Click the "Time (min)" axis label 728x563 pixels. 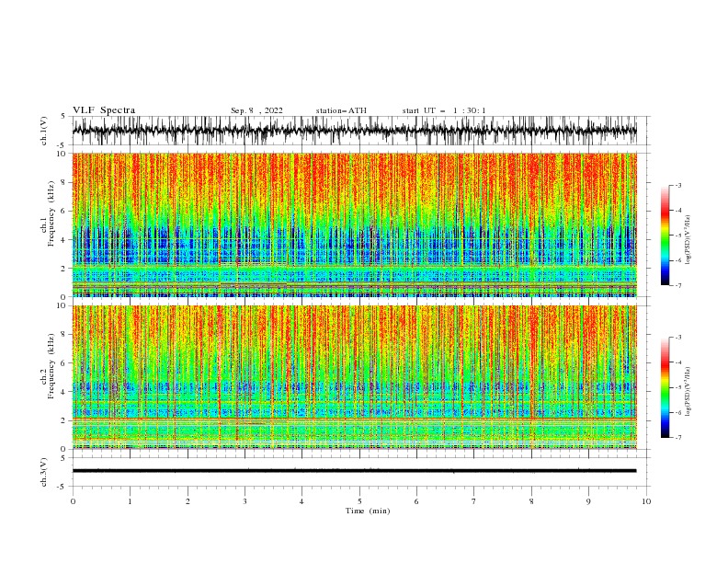pos(368,511)
